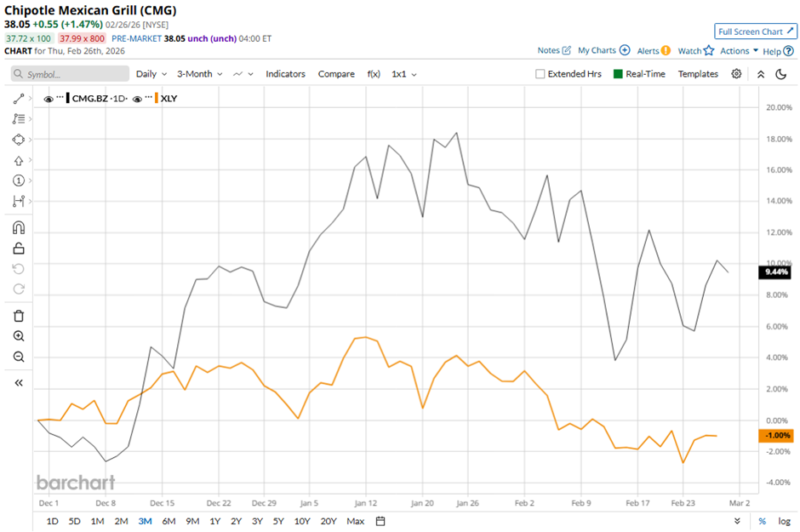The width and height of the screenshot is (800, 532).
Task: Expand bottom panel double-chevron
Action: pos(737,521)
